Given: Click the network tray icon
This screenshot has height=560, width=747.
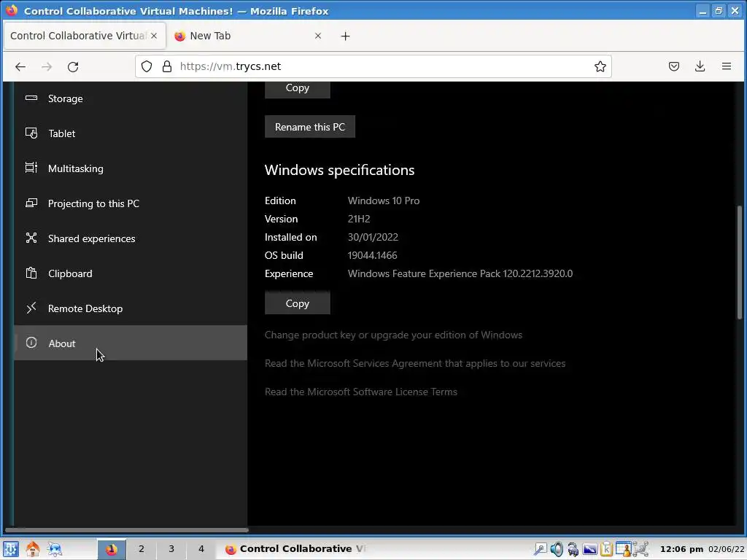Looking at the screenshot, I should (x=640, y=549).
